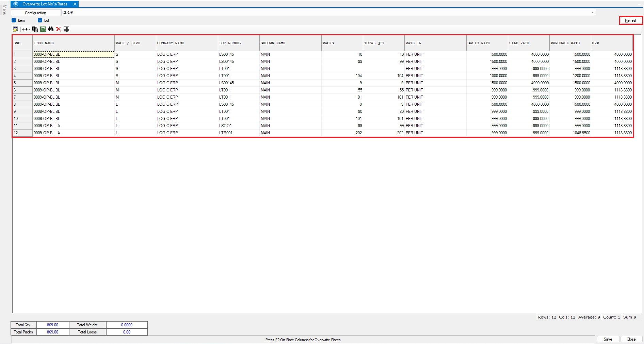Click the column width adjust icon
Viewport: 644px width, 344px height.
25,29
